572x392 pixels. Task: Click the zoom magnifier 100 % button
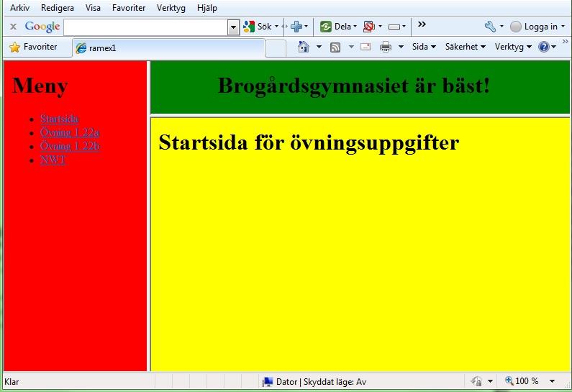pos(522,381)
